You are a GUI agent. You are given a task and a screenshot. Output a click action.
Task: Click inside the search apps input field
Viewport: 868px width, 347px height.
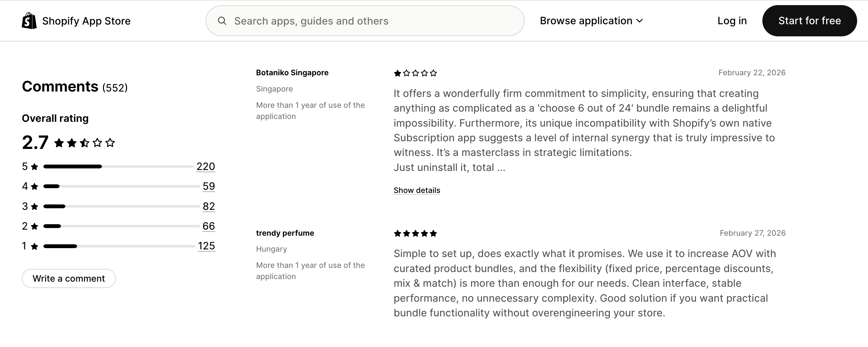(337, 20)
